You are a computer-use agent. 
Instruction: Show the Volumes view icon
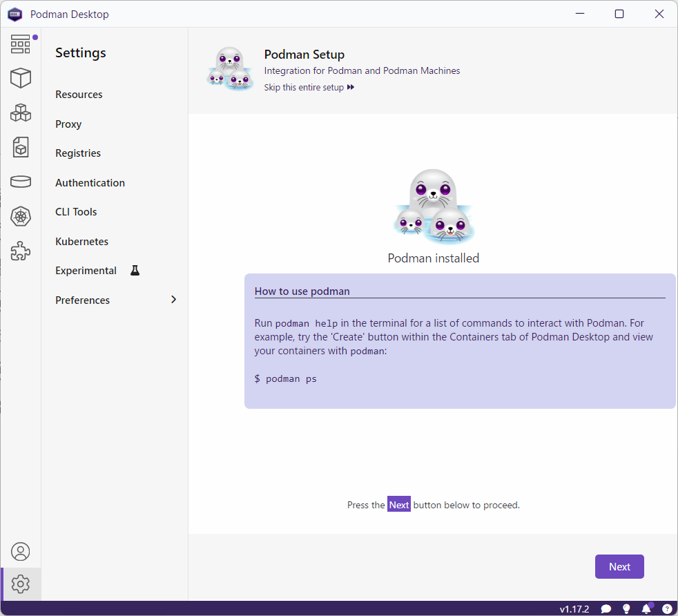click(x=21, y=182)
